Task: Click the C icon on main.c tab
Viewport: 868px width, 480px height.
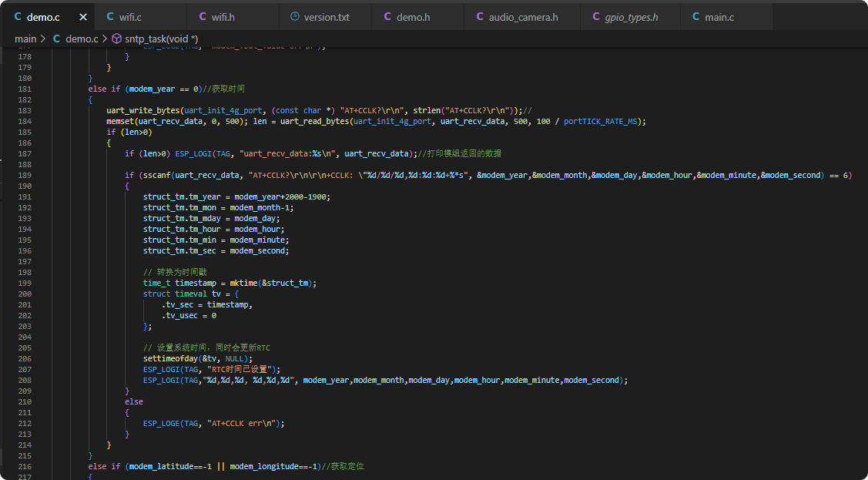Action: (695, 17)
